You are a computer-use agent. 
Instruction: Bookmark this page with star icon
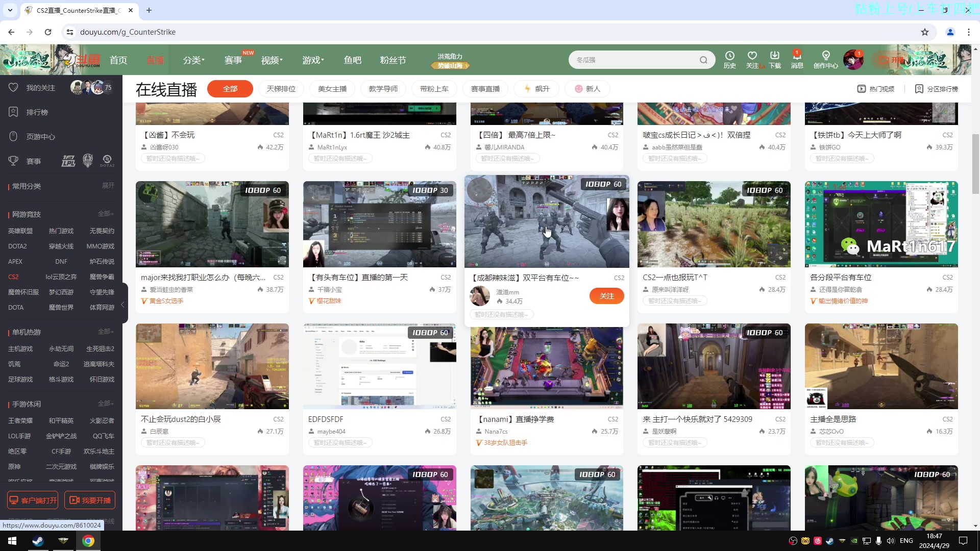pos(925,32)
